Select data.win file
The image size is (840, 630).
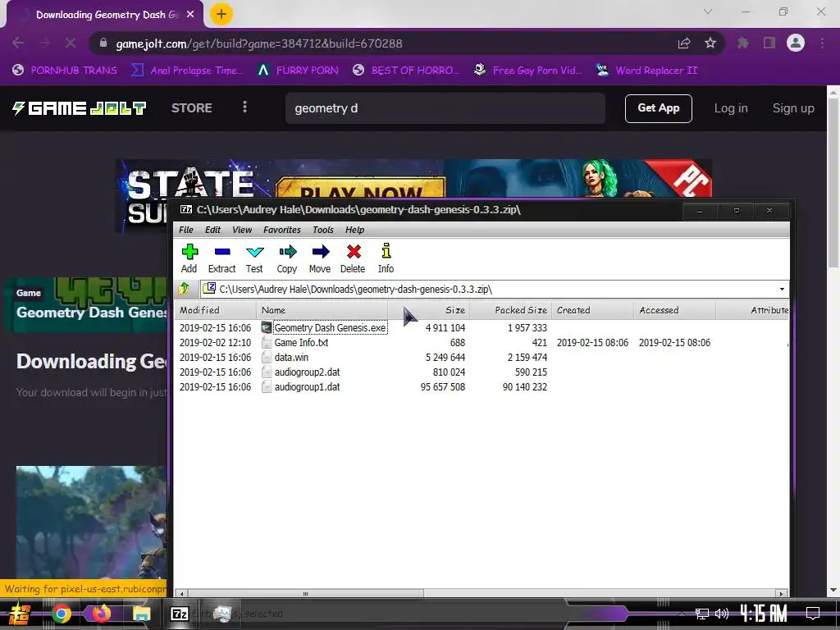pyautogui.click(x=291, y=358)
